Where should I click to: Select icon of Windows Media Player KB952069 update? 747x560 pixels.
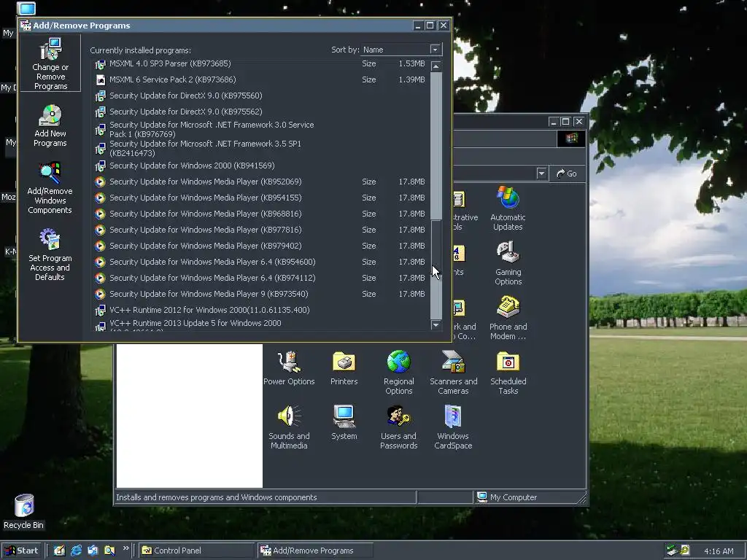[100, 182]
